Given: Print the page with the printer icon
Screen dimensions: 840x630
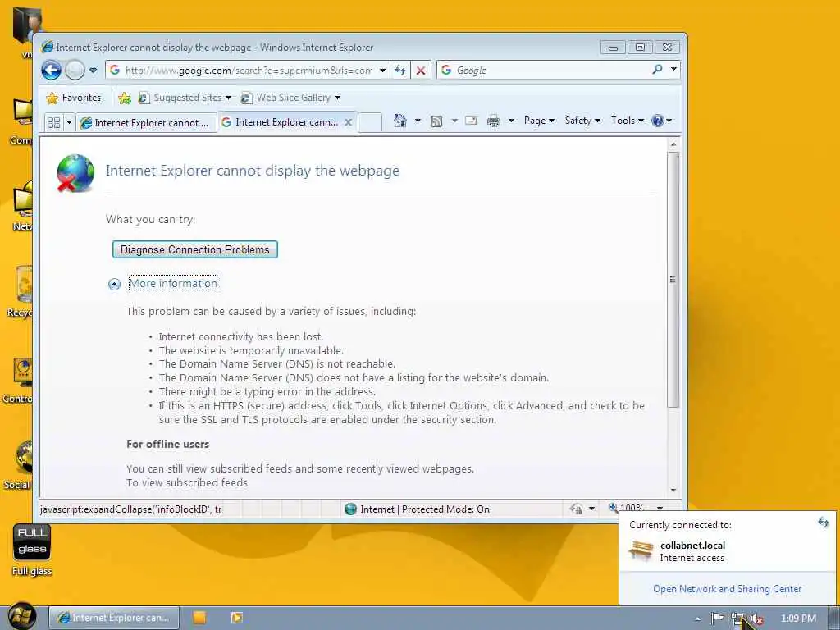Looking at the screenshot, I should (x=493, y=121).
